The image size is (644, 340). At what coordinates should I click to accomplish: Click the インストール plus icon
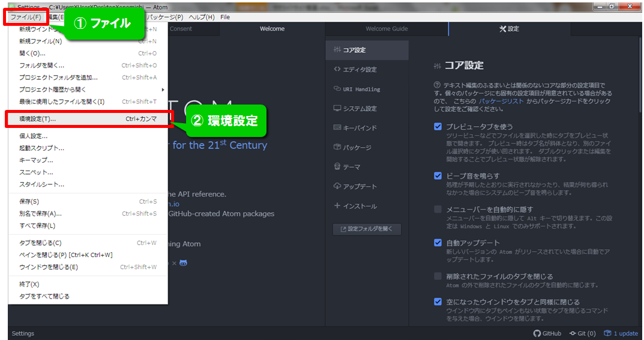(337, 205)
